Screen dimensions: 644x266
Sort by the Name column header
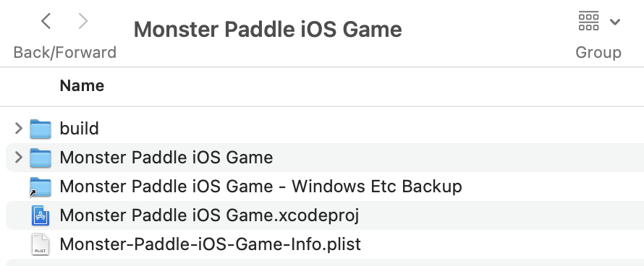pyautogui.click(x=82, y=86)
